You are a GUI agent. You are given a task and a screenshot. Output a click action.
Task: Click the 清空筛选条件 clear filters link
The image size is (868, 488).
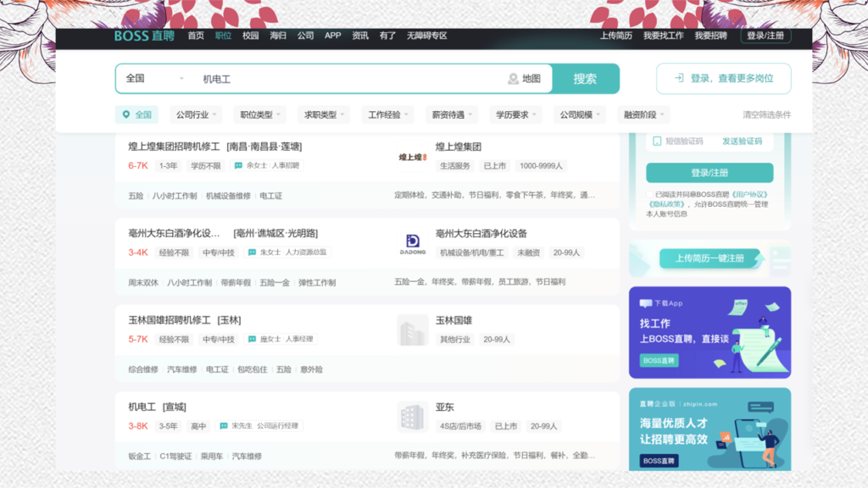(x=766, y=114)
